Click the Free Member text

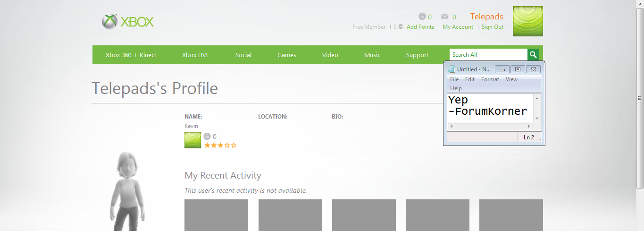pos(369,27)
